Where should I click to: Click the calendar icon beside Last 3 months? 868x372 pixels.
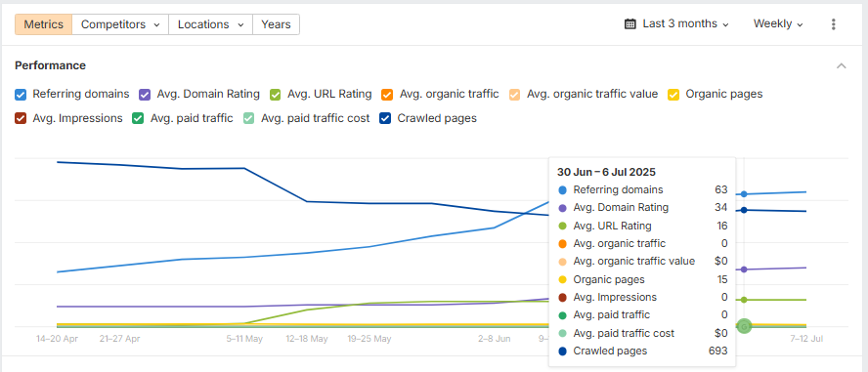tap(629, 23)
